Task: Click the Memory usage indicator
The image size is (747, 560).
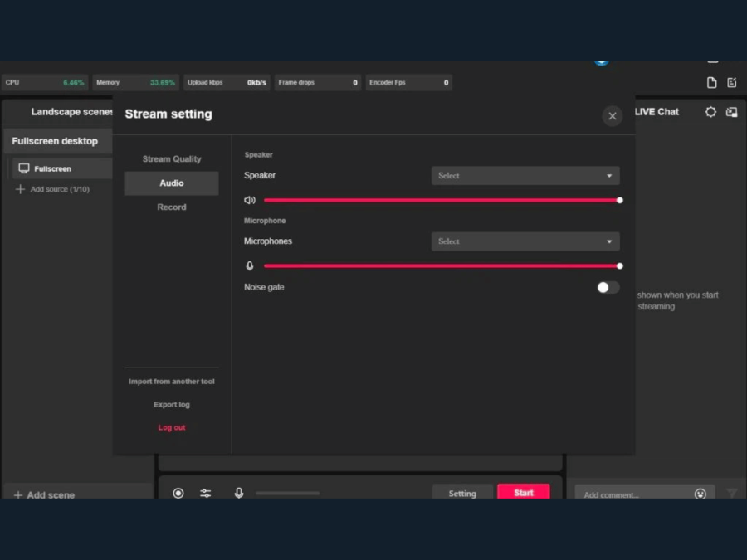Action: pyautogui.click(x=136, y=82)
